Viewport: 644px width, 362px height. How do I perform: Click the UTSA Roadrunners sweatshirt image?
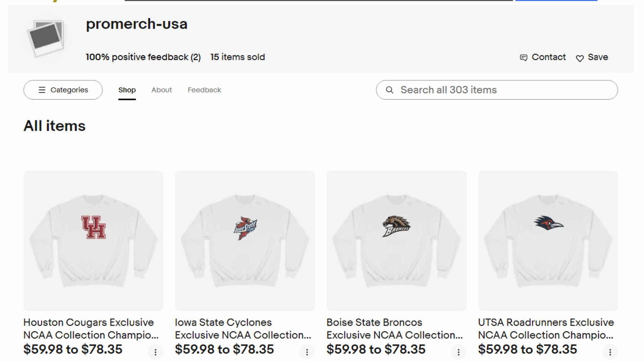548,241
